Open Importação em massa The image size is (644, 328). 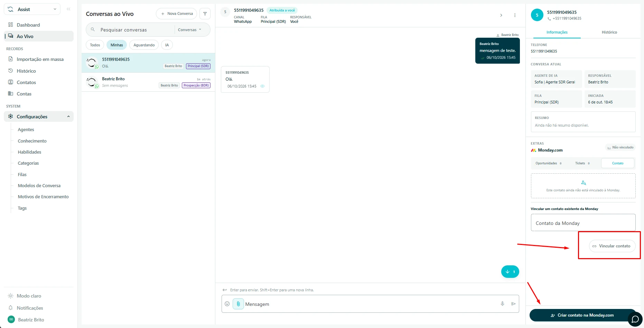tap(39, 59)
